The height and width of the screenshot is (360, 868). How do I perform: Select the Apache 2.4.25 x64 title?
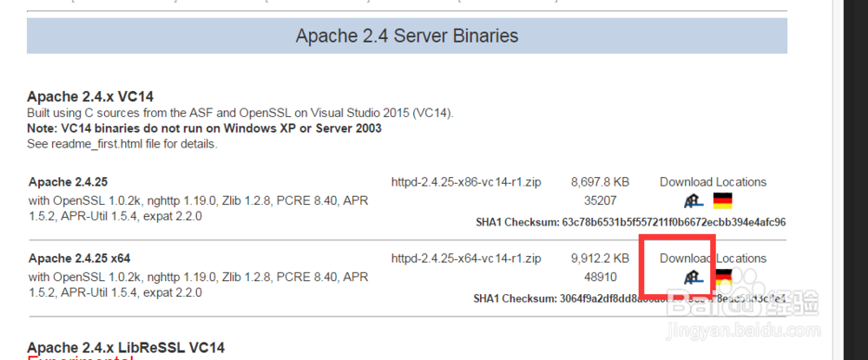pos(80,259)
